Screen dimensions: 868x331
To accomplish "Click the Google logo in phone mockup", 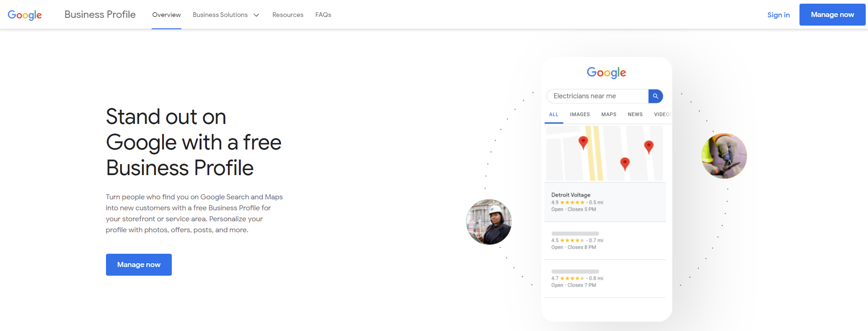I will 606,73.
